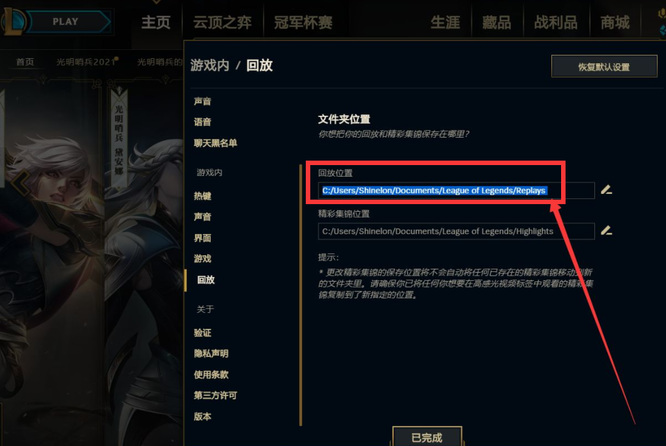The width and height of the screenshot is (666, 446).
Task: Open 隐私声明 in the sidebar
Action: (211, 353)
